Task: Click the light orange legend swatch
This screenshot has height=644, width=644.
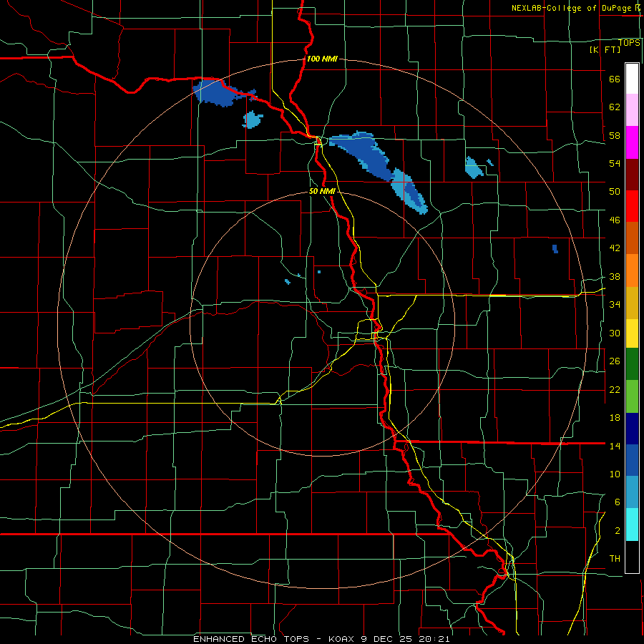Action: coord(632,270)
